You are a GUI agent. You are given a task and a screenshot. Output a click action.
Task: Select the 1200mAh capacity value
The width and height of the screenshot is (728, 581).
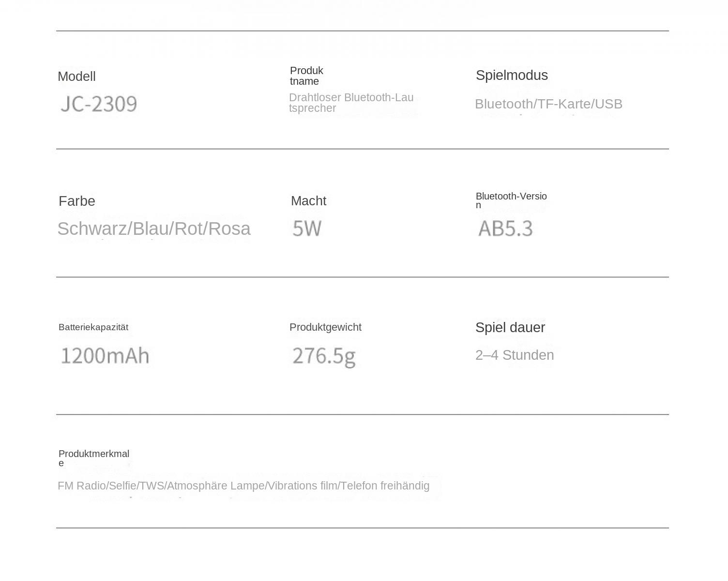[105, 356]
